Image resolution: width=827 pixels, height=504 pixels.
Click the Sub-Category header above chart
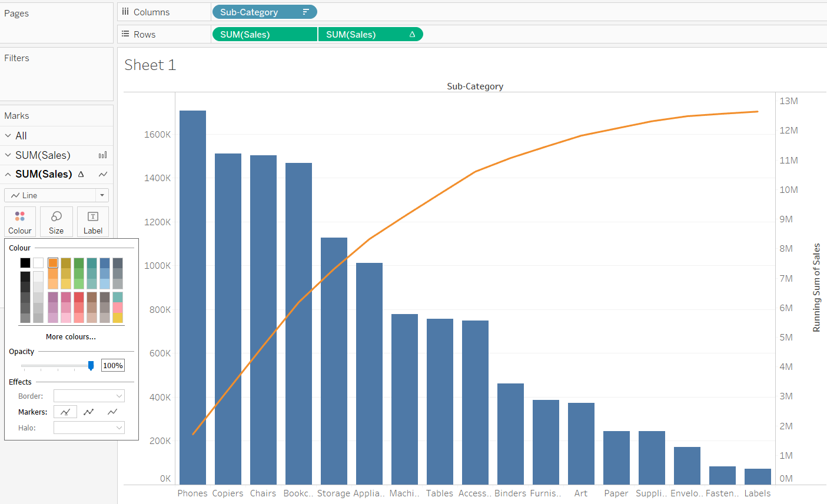pos(475,86)
